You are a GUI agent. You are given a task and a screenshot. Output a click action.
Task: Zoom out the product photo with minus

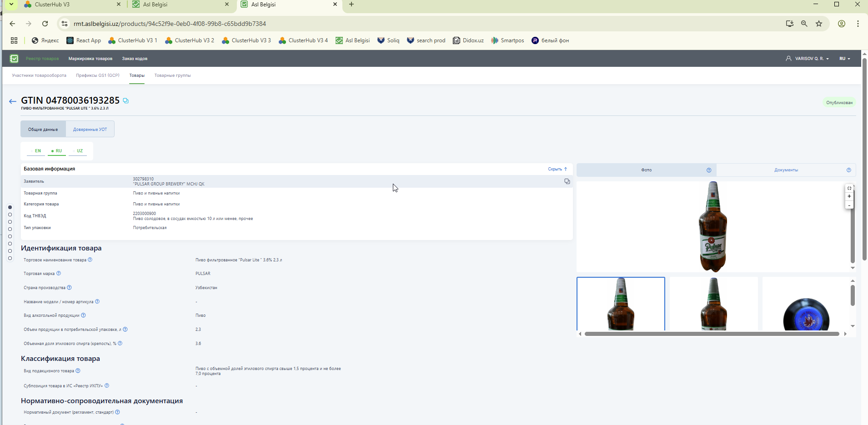[x=849, y=205]
